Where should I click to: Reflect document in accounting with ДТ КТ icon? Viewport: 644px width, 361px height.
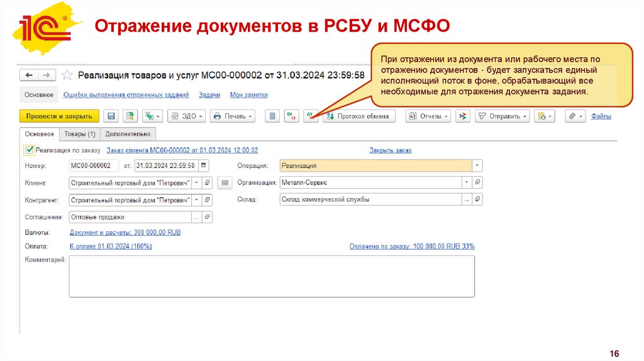(x=311, y=116)
